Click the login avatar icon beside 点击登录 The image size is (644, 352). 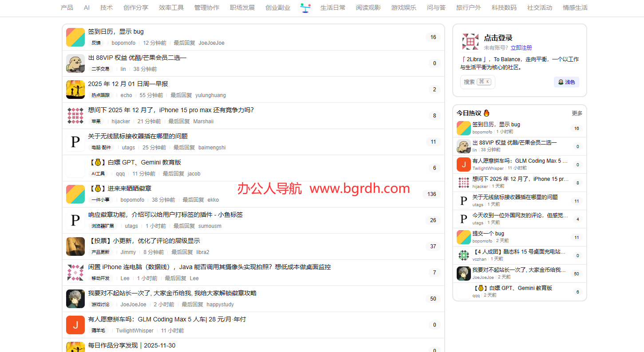[470, 41]
